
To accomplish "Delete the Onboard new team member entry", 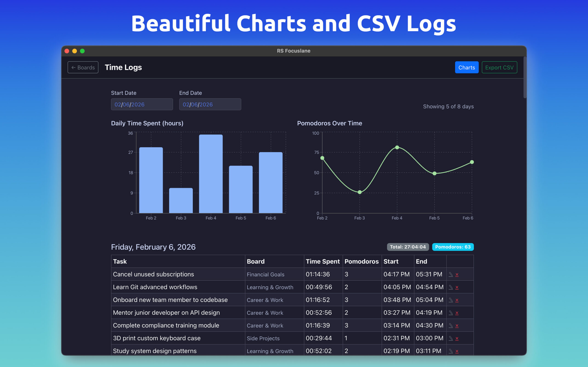I will pyautogui.click(x=457, y=300).
